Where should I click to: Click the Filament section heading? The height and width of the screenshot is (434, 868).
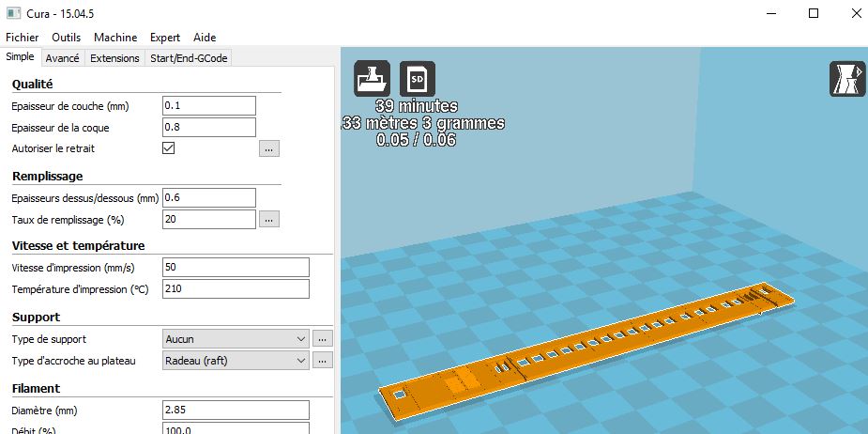(x=36, y=388)
